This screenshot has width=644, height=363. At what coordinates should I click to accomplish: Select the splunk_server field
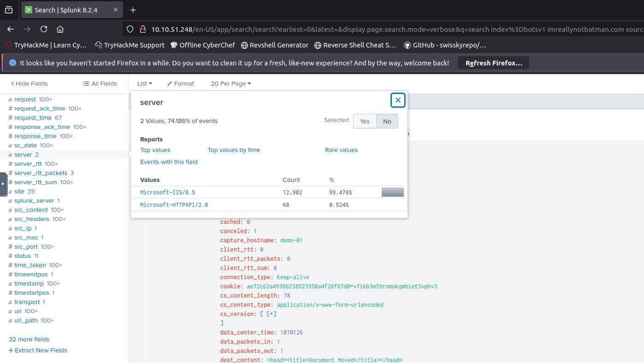(x=34, y=200)
